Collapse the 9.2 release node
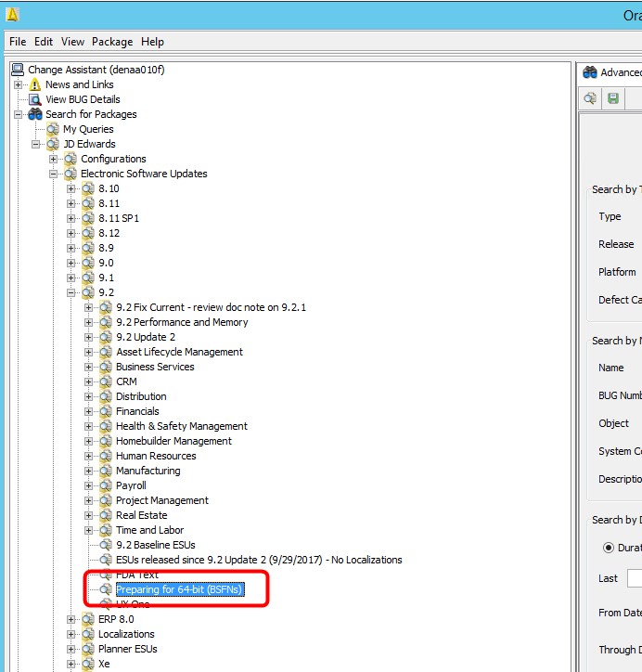This screenshot has width=642, height=672. point(71,292)
